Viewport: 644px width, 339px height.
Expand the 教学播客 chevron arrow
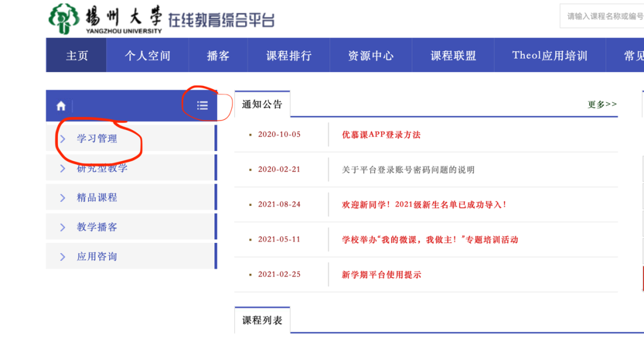(x=63, y=227)
